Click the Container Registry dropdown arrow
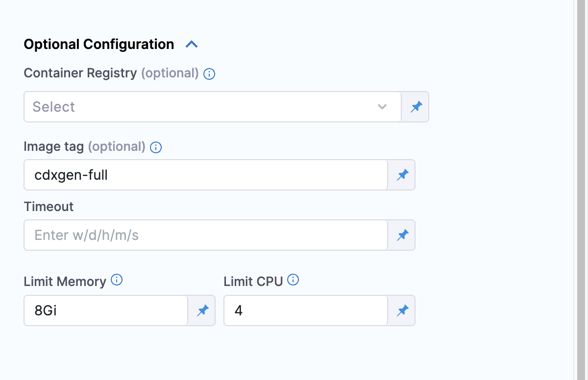This screenshot has width=588, height=380. coord(382,107)
